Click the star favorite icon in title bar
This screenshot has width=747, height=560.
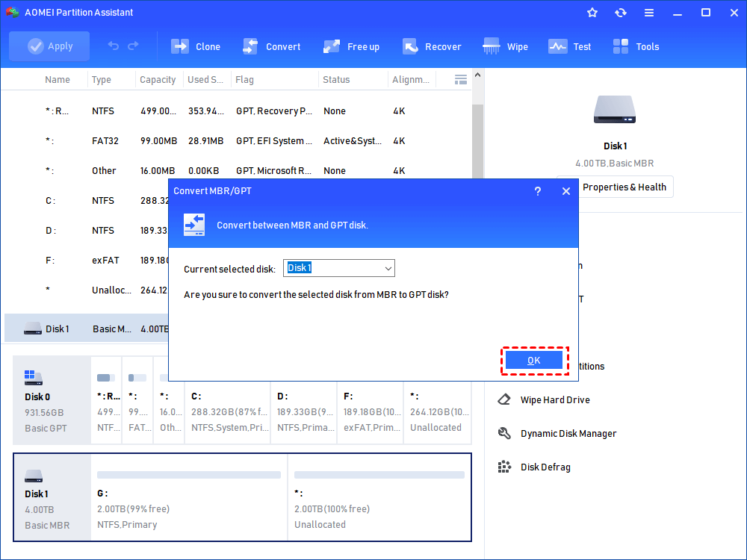click(x=592, y=13)
